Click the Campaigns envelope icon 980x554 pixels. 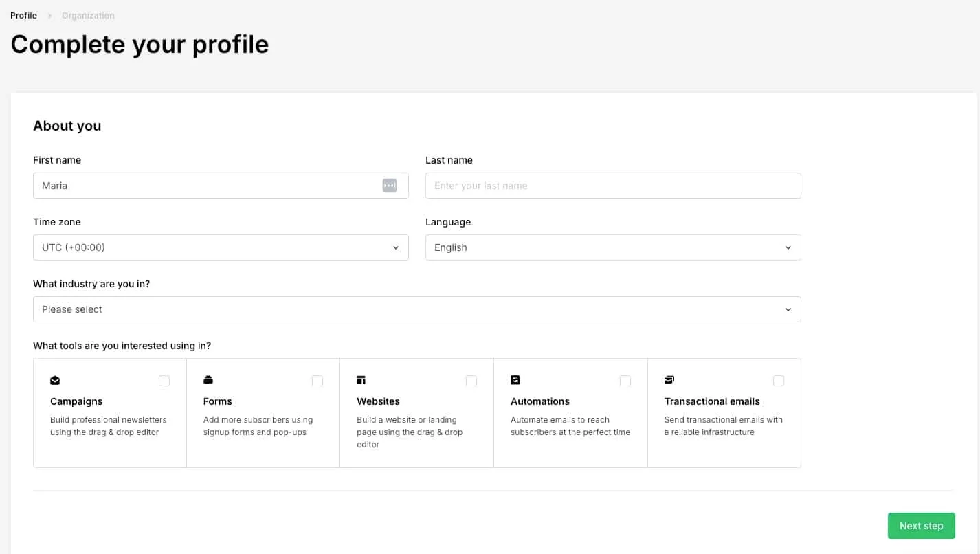coord(55,380)
